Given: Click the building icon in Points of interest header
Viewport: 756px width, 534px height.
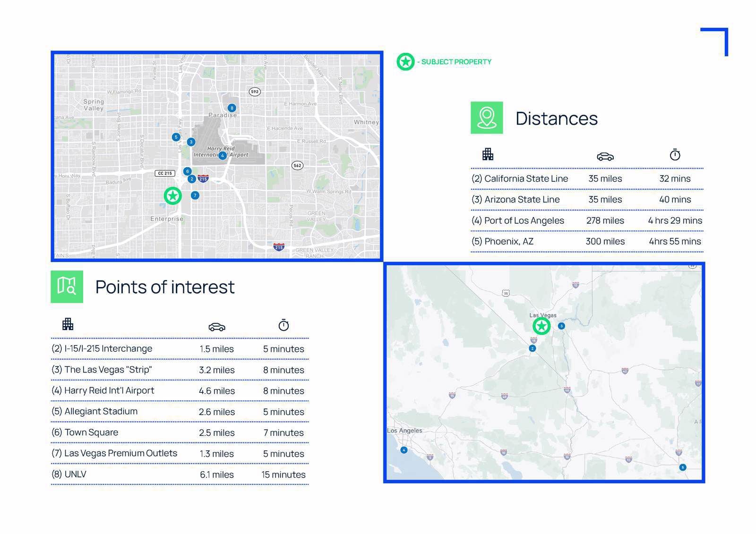Looking at the screenshot, I should coord(68,324).
